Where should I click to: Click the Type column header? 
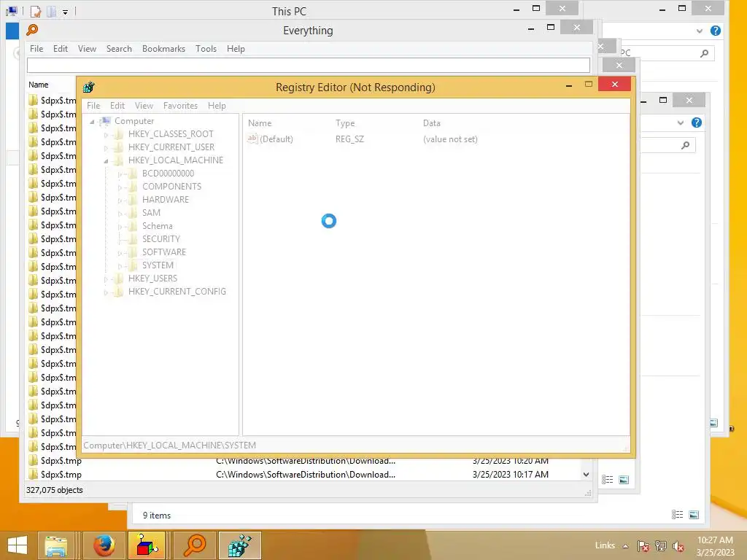(x=345, y=122)
